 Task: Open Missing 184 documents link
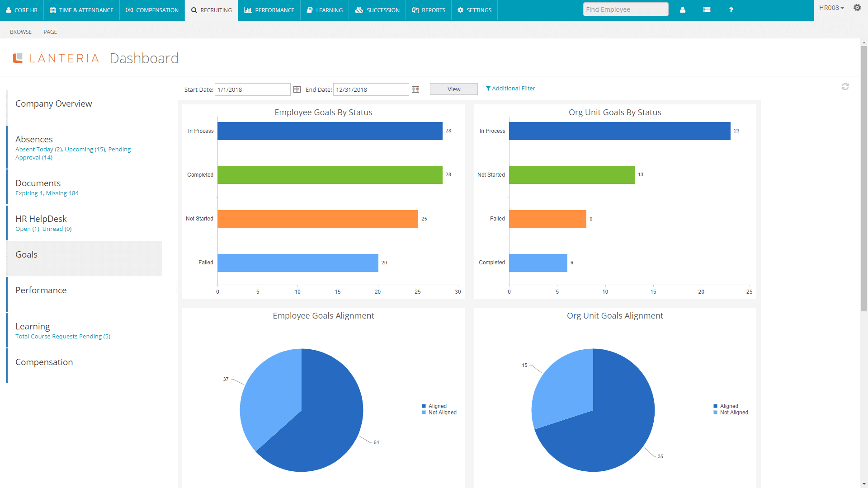[x=62, y=193]
